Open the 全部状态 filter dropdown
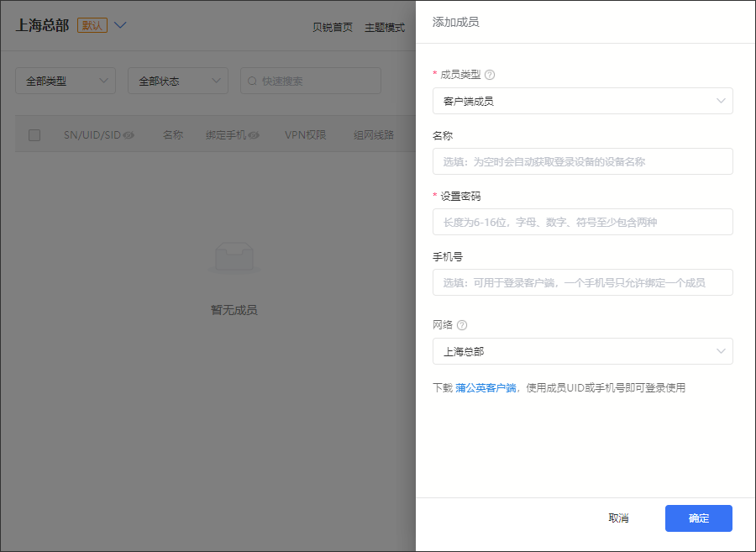Viewport: 756px width, 552px height. [x=178, y=81]
